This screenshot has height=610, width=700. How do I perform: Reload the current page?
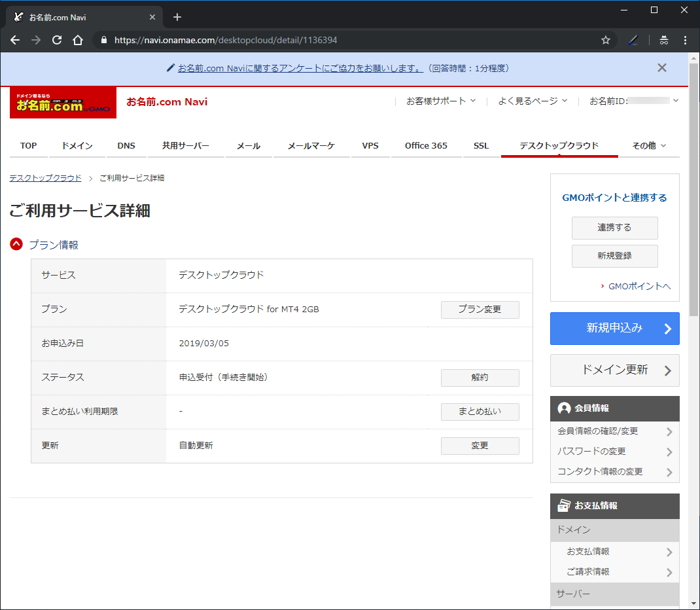pos(57,40)
